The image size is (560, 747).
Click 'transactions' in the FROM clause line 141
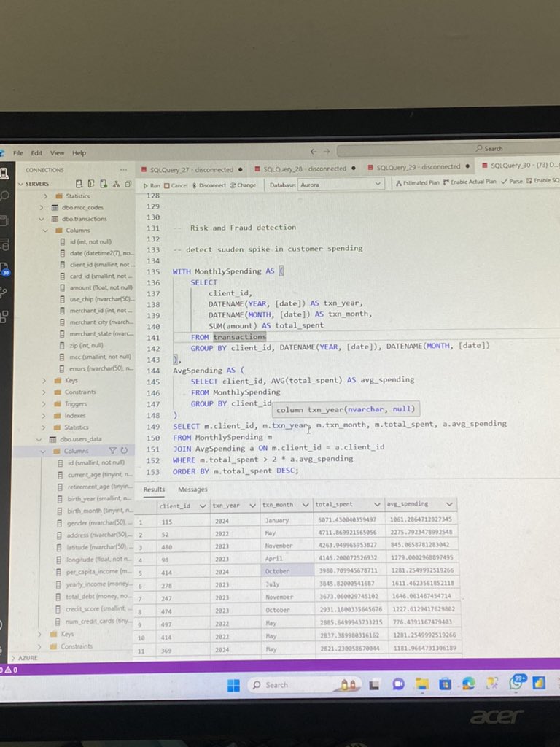pyautogui.click(x=239, y=337)
